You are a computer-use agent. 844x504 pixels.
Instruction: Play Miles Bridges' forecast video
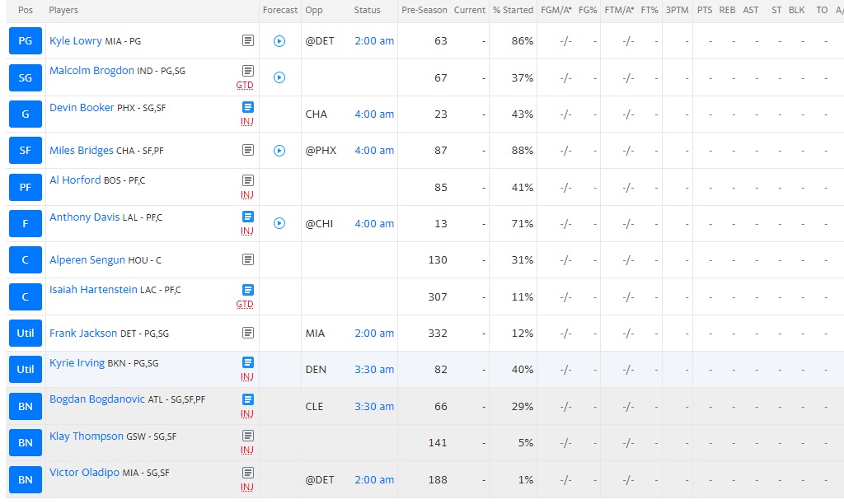coord(279,151)
